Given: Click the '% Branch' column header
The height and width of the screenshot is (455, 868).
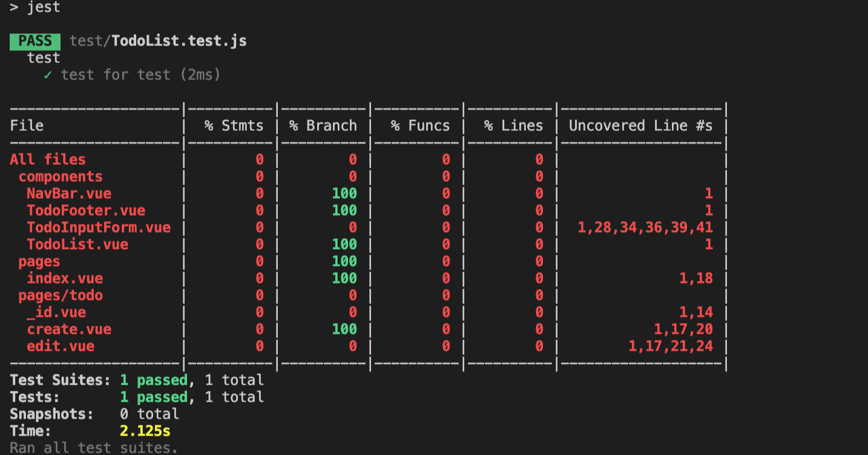Looking at the screenshot, I should pos(323,125).
